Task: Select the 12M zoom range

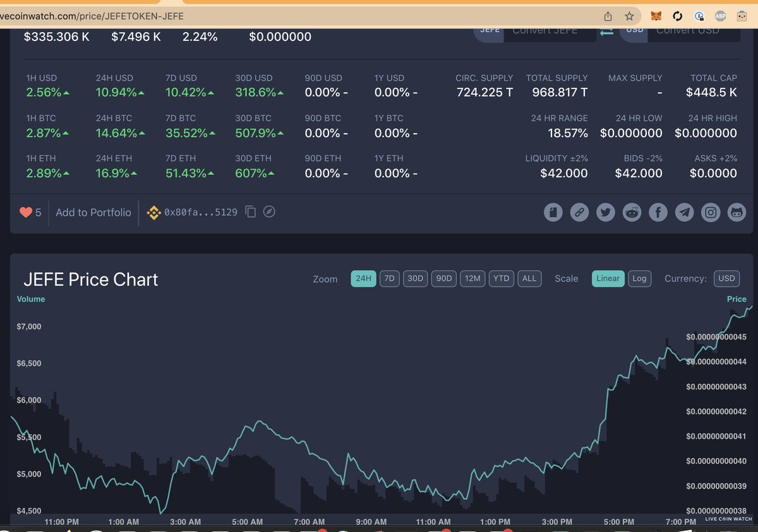Action: 472,278
